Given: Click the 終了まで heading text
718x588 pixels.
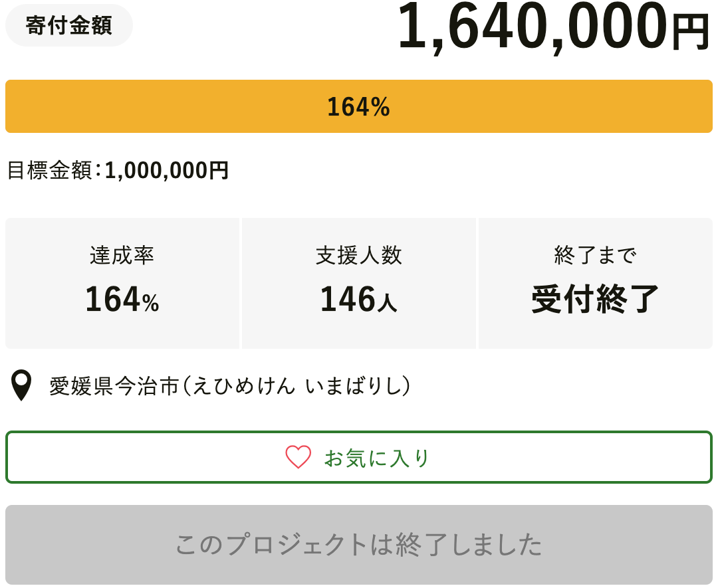Looking at the screenshot, I should click(595, 255).
